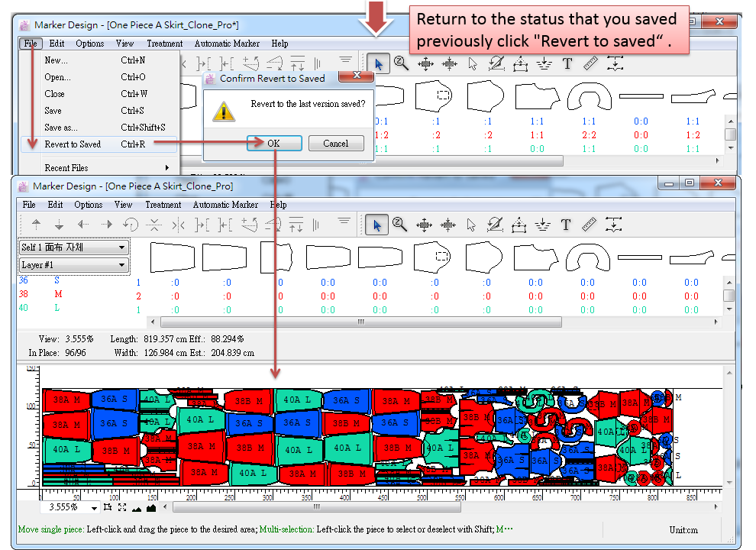This screenshot has width=756, height=550.
Task: Click the small mountain zoom-out icon
Action: (x=137, y=508)
